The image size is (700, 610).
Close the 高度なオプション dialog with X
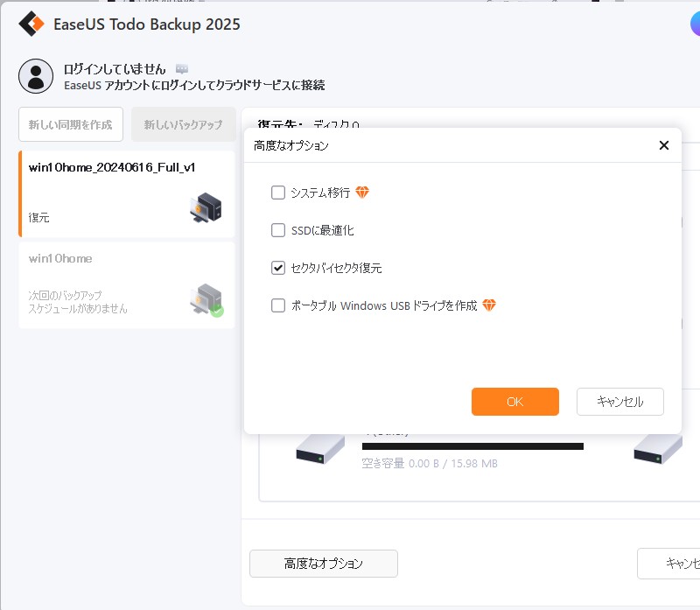[x=664, y=145]
